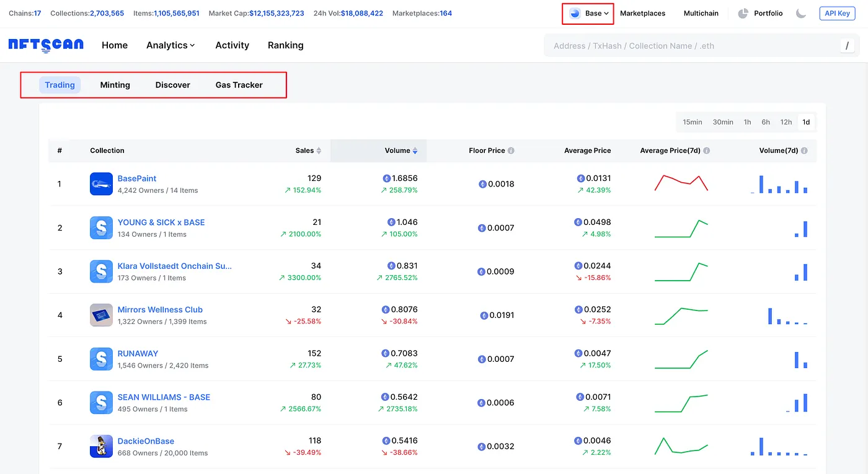
Task: Click the BasePaint collection thumbnail
Action: pyautogui.click(x=101, y=184)
